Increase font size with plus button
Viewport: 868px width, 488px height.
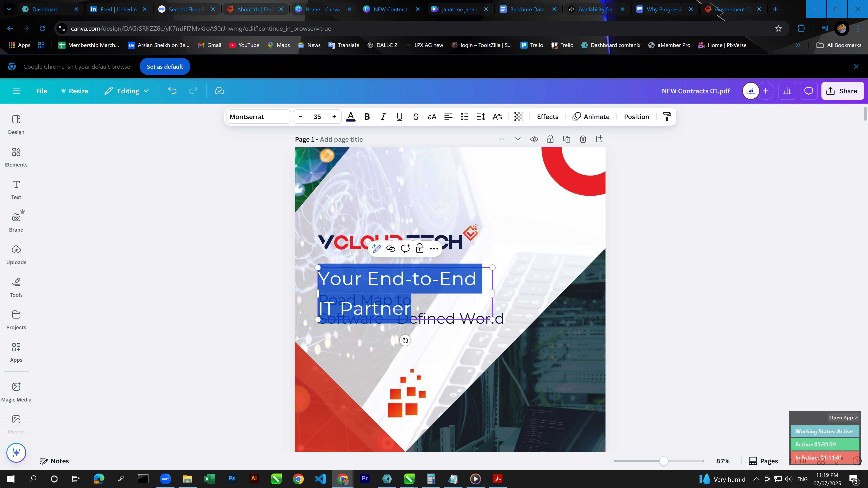coord(334,117)
